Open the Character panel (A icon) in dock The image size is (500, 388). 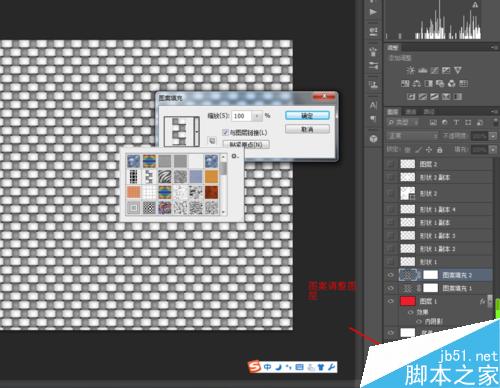coord(373,105)
